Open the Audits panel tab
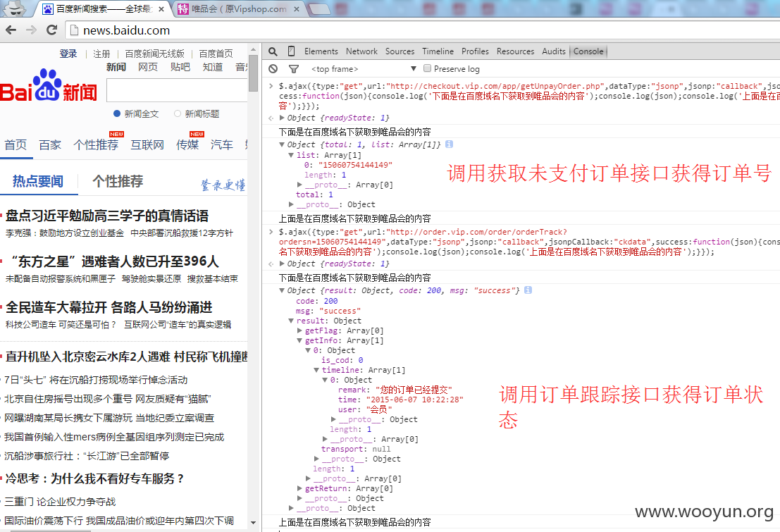Screen dimensions: 780x532 click(x=554, y=51)
